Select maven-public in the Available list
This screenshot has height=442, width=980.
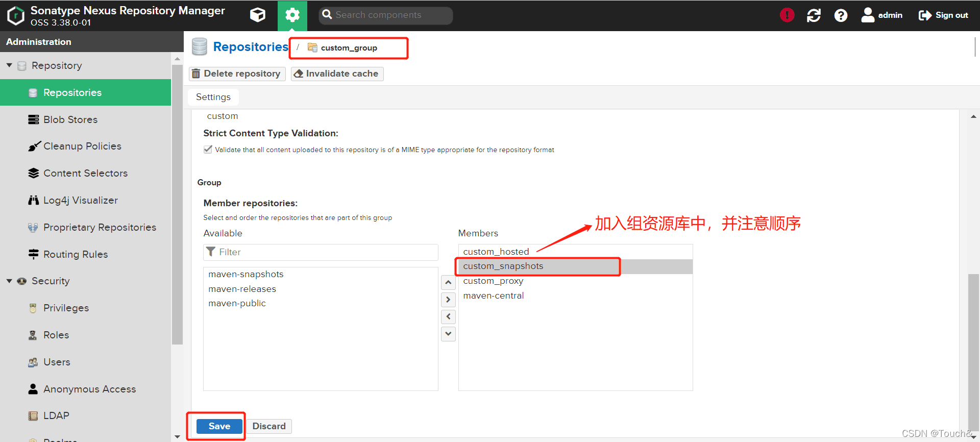tap(321, 303)
